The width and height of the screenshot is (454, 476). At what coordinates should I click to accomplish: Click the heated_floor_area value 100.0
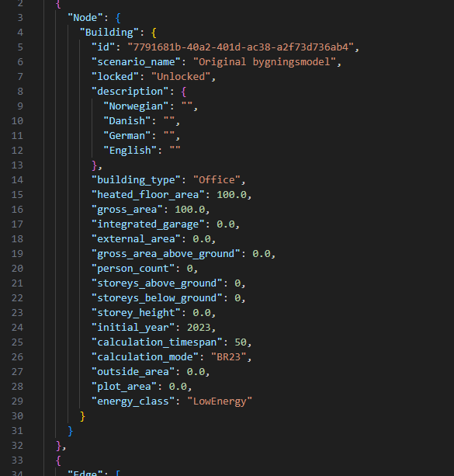click(231, 195)
